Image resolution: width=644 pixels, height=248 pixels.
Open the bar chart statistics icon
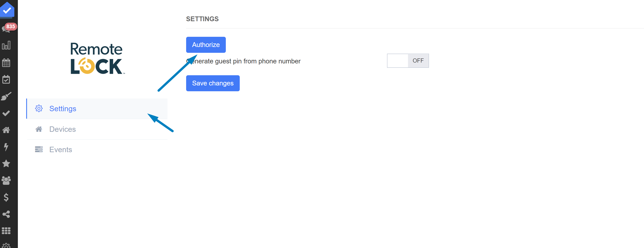[x=6, y=46]
